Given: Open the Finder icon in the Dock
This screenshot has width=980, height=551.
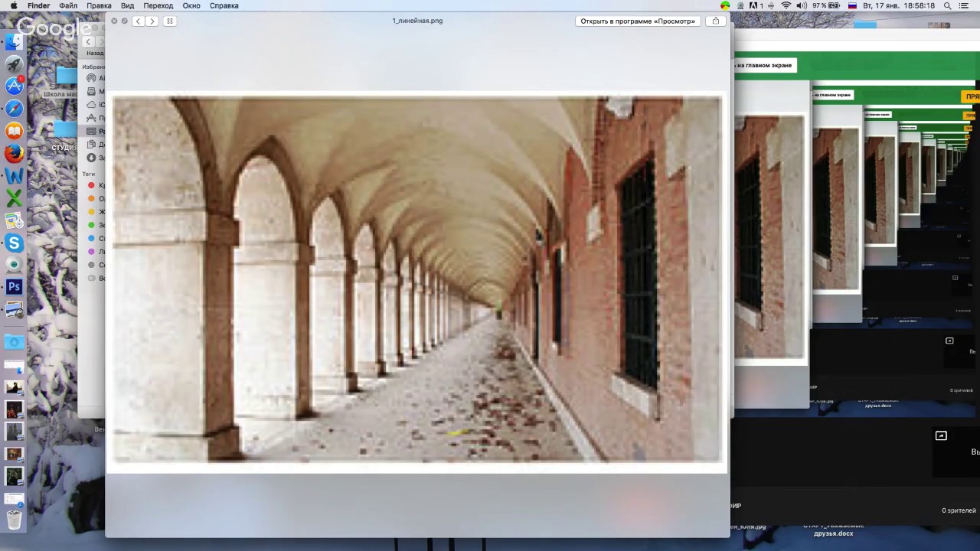Looking at the screenshot, I should pos(15,41).
